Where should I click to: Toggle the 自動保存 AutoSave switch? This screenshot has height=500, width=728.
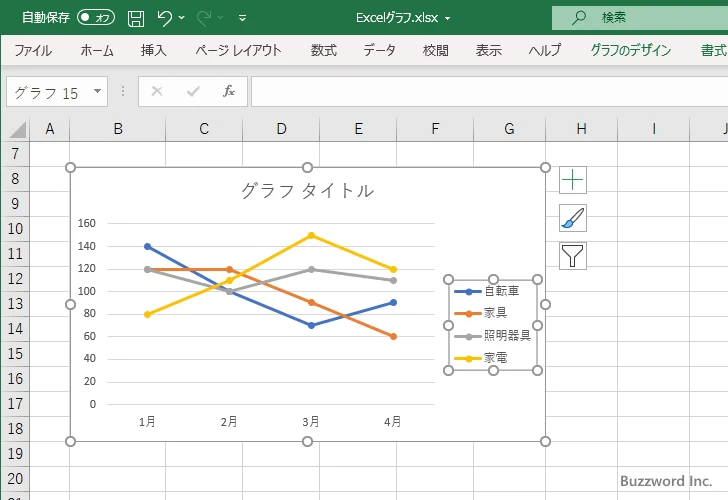click(96, 18)
